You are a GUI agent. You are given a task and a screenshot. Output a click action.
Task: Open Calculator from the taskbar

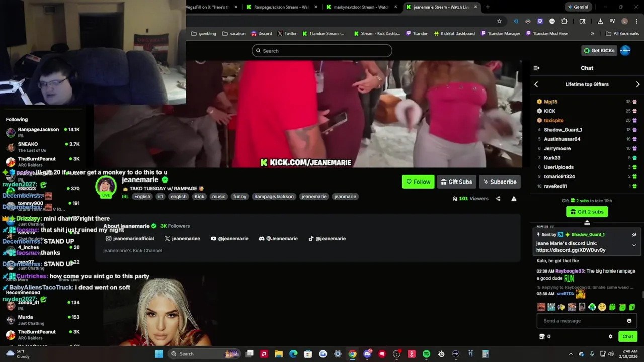(486, 354)
